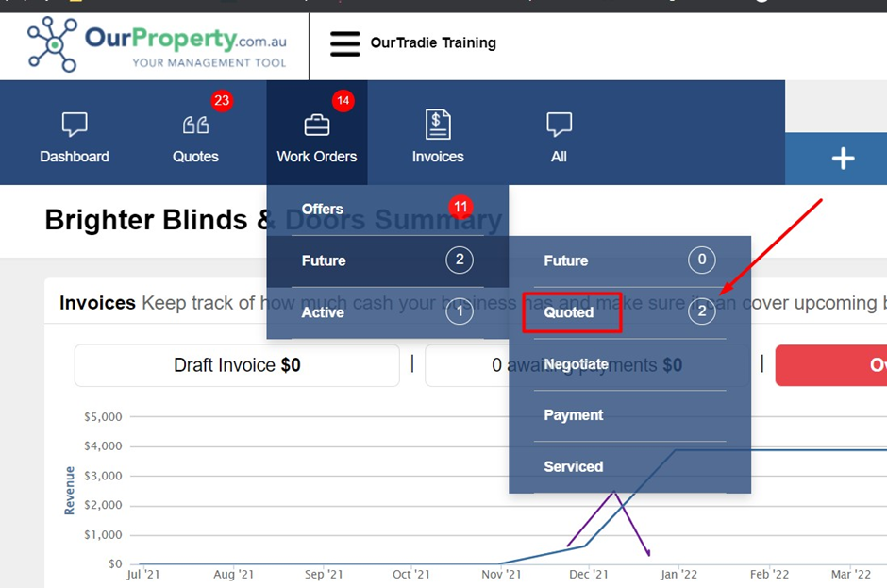Click the 23 badge on Quotes
The height and width of the screenshot is (588, 887).
222,101
